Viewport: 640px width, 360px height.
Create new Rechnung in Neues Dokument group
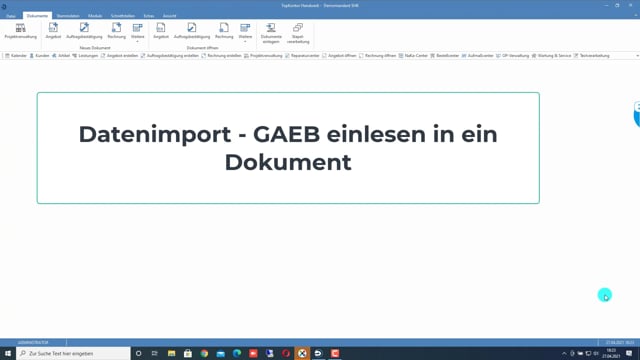[x=116, y=31]
